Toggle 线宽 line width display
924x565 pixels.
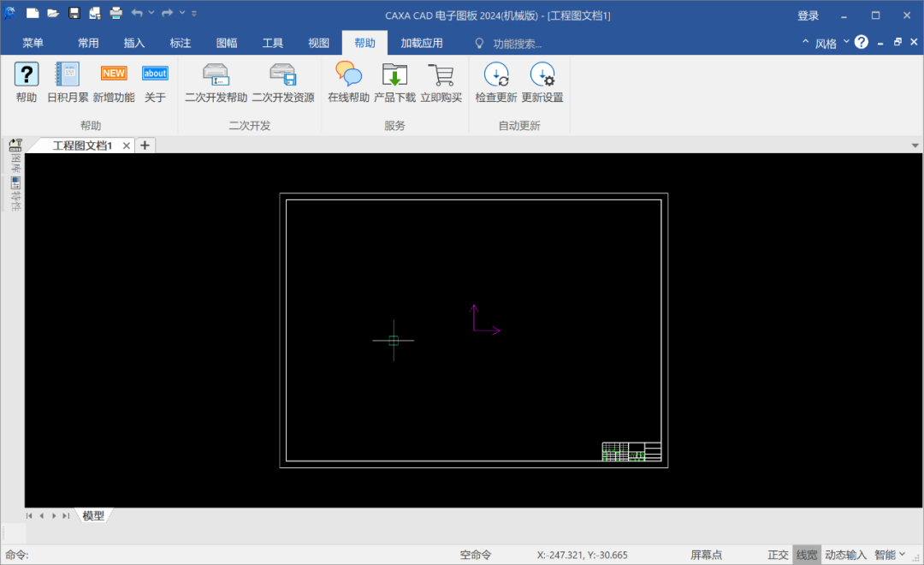(807, 555)
